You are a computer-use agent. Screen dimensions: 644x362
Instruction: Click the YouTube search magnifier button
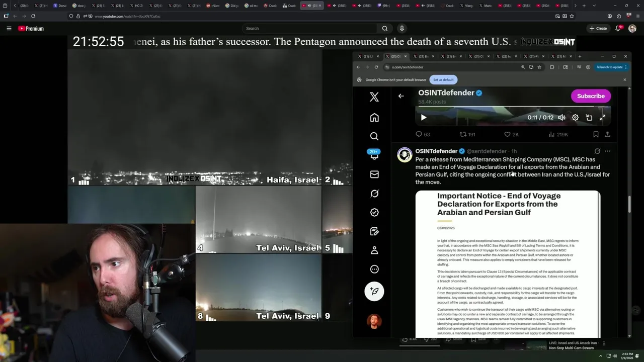point(384,29)
